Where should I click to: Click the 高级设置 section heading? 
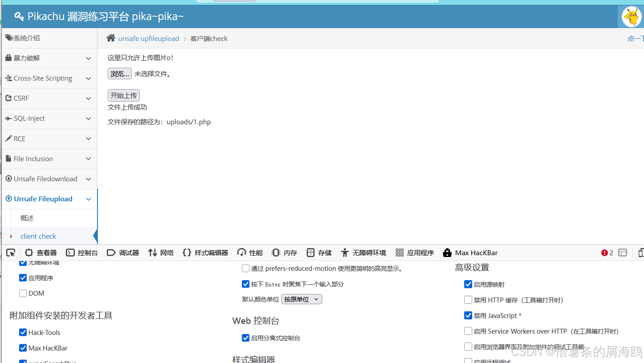pos(472,267)
